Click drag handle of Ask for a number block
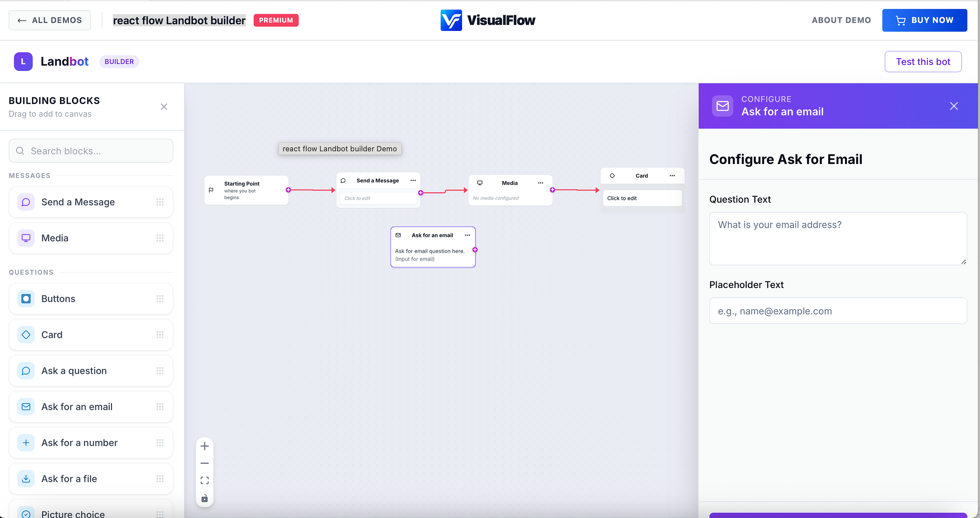 [x=160, y=443]
